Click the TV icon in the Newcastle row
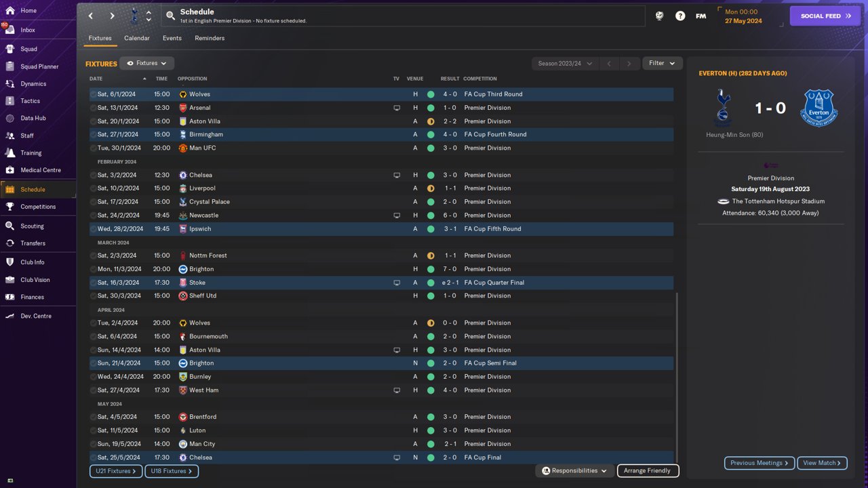Screen dimensions: 868x488 (397, 216)
